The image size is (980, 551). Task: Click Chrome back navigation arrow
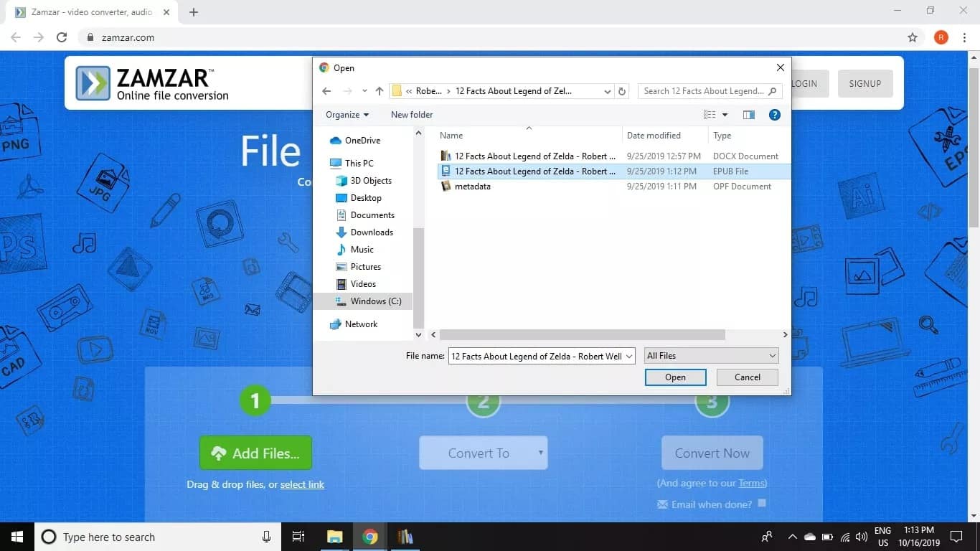16,37
